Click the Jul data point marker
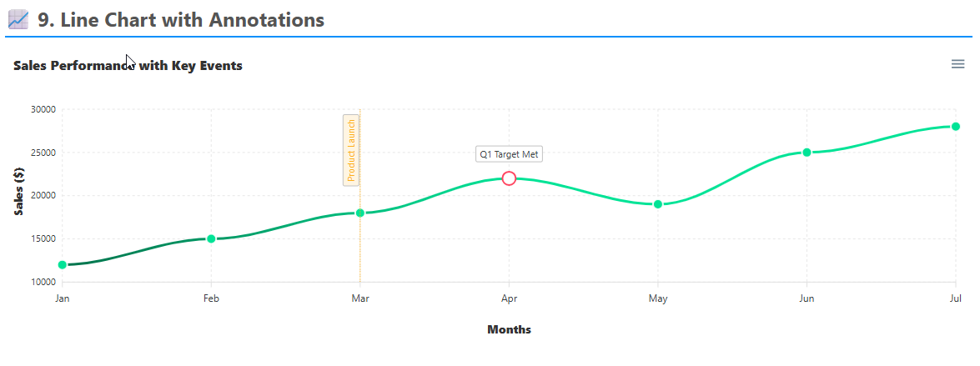 (955, 127)
